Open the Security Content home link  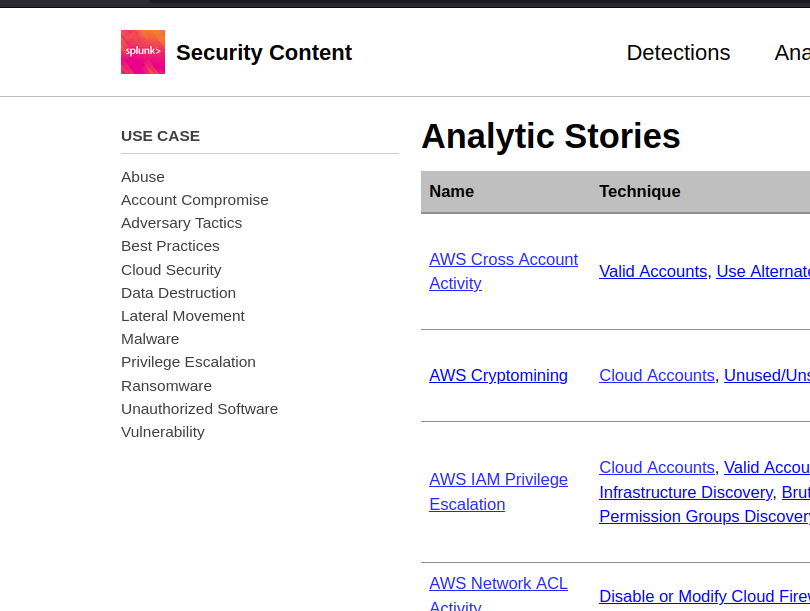coord(264,53)
